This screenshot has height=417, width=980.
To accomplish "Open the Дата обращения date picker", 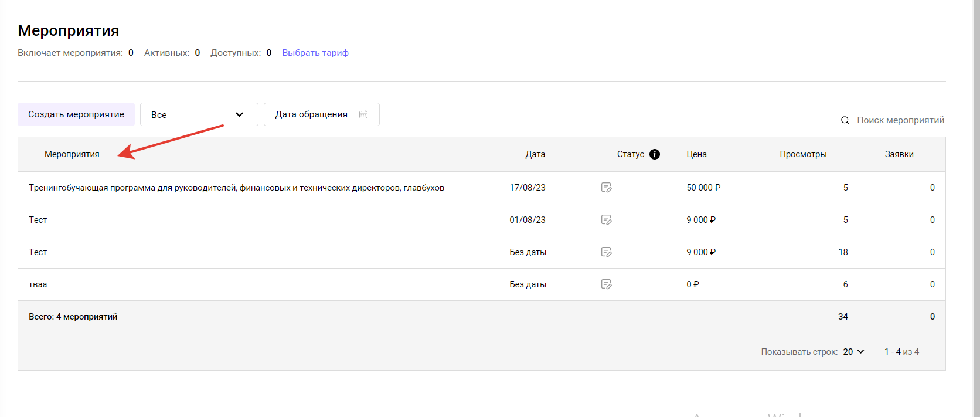I will (311, 114).
